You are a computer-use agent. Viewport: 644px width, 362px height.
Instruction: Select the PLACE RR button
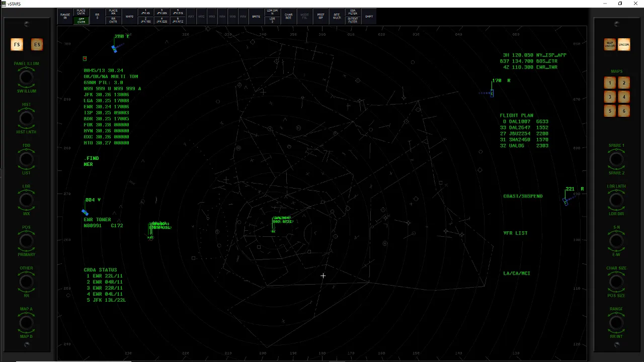113,12
